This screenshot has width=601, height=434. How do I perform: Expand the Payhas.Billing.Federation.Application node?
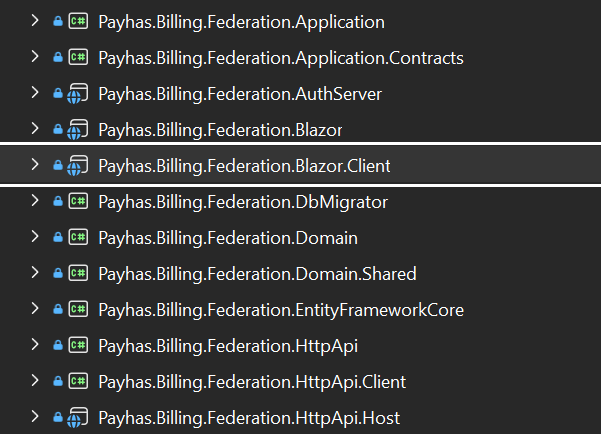[36, 22]
